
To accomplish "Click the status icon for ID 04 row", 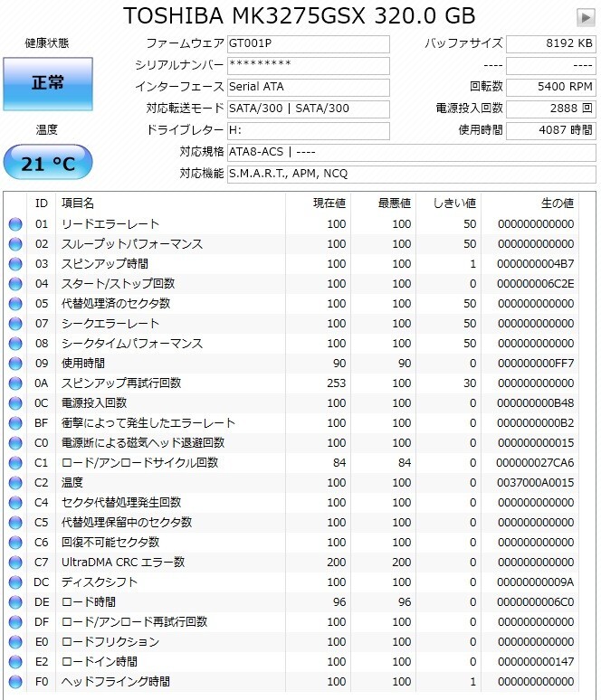I will tap(15, 284).
